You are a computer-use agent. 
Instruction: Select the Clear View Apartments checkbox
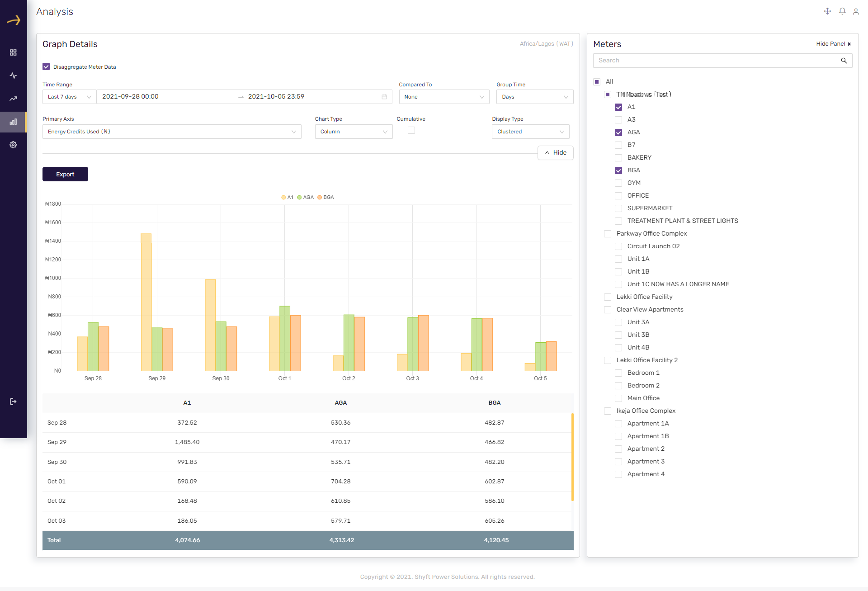point(608,310)
